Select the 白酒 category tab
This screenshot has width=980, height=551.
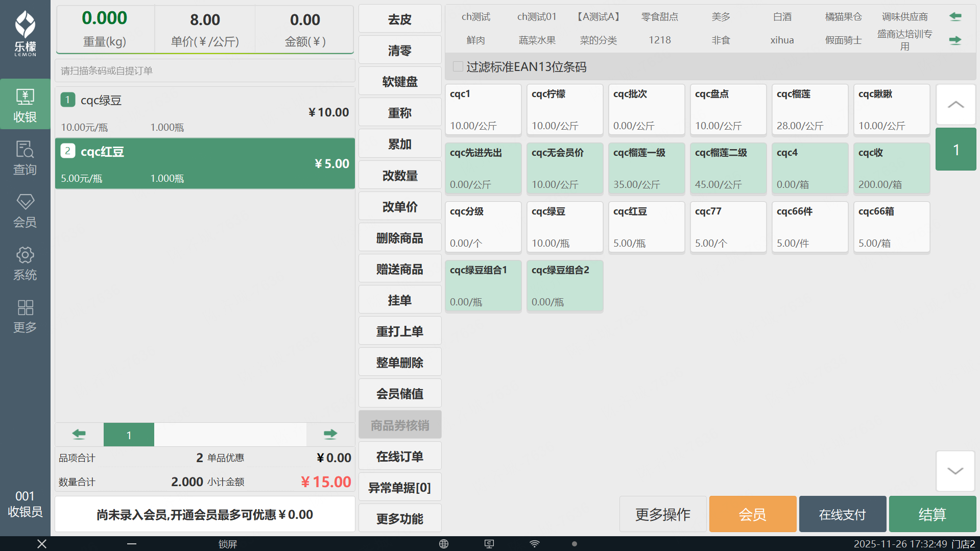(x=782, y=17)
